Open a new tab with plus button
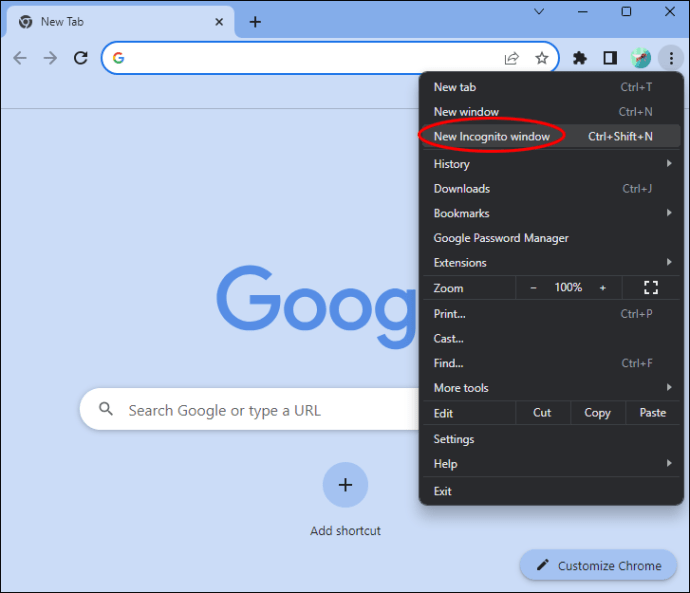690x593 pixels. [x=255, y=22]
